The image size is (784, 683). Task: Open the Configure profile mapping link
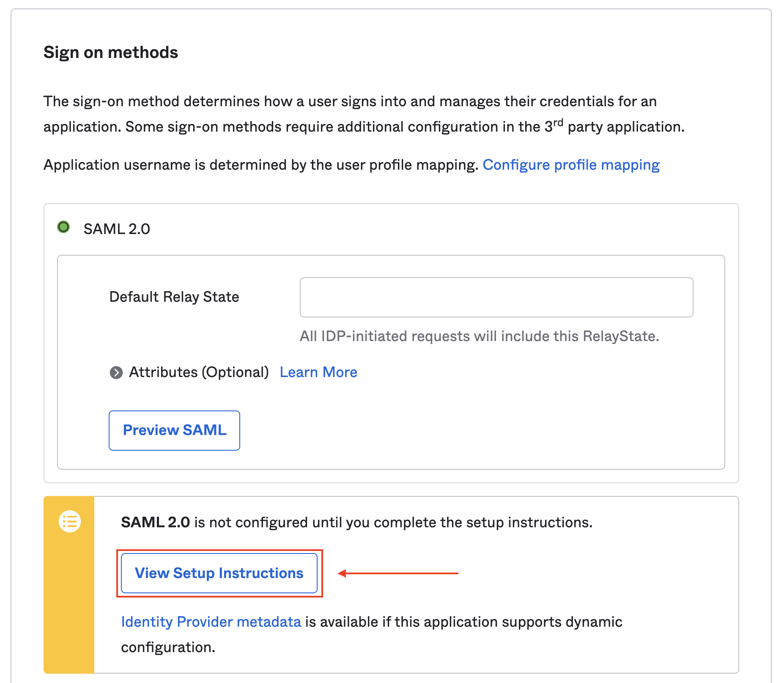pyautogui.click(x=571, y=165)
